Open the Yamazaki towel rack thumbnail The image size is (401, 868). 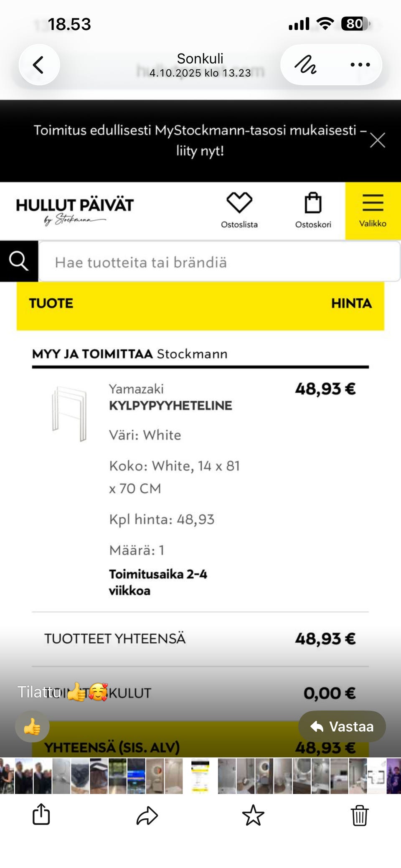tap(69, 413)
